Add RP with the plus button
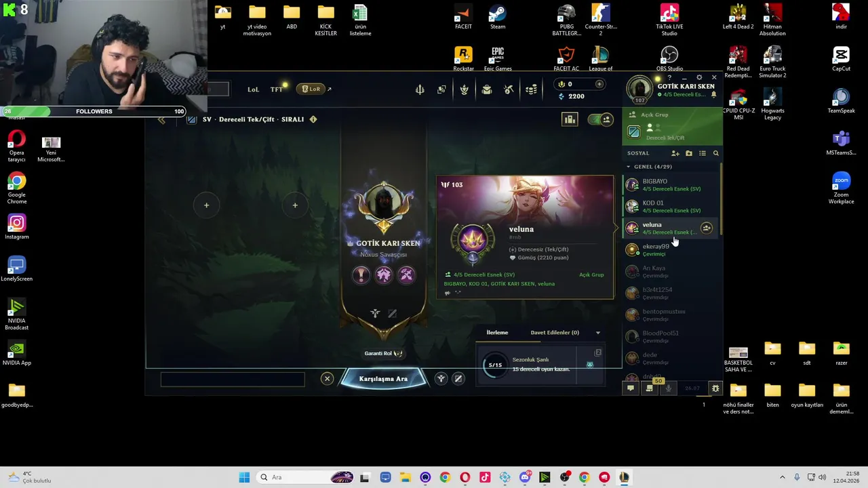Image resolution: width=868 pixels, height=488 pixels. [x=599, y=84]
